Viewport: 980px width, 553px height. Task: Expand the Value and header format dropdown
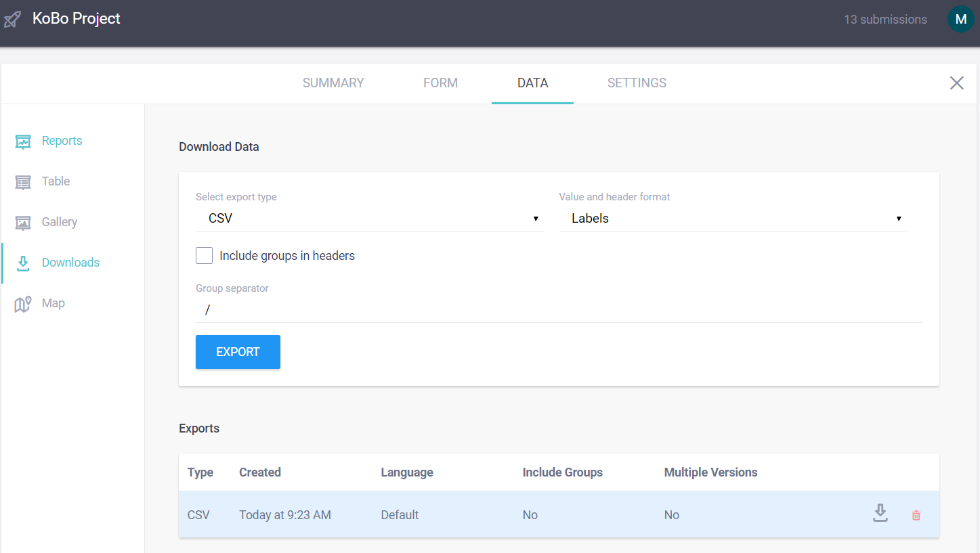[732, 219]
